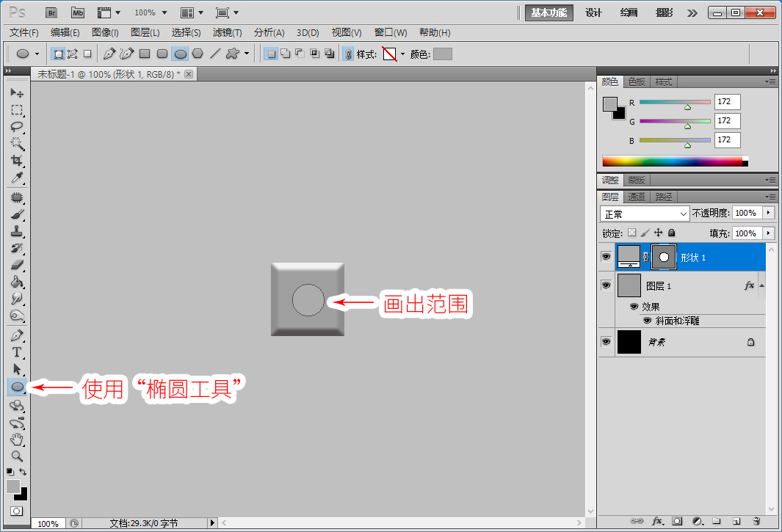This screenshot has height=532, width=782.
Task: Open the 文件(F) menu
Action: [x=24, y=32]
